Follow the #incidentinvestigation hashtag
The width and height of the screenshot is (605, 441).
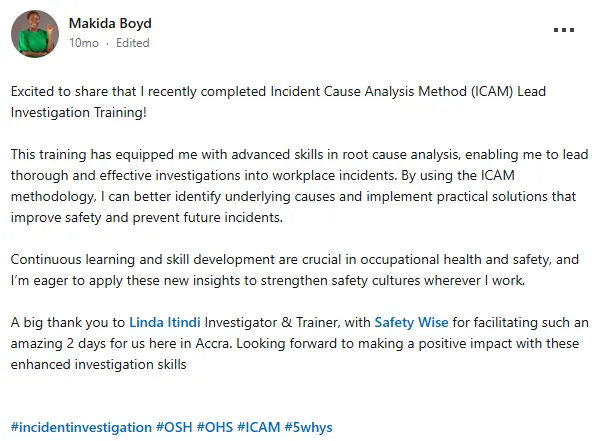click(x=81, y=427)
